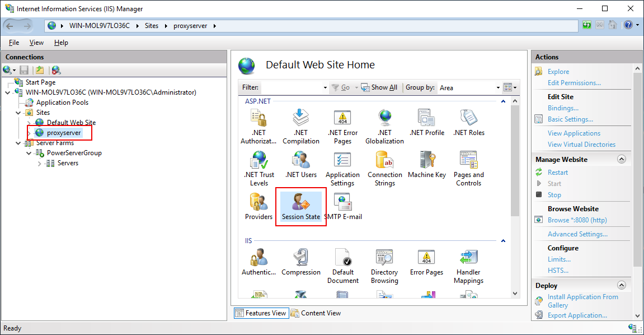Open Authentication feature under IIS

(258, 262)
